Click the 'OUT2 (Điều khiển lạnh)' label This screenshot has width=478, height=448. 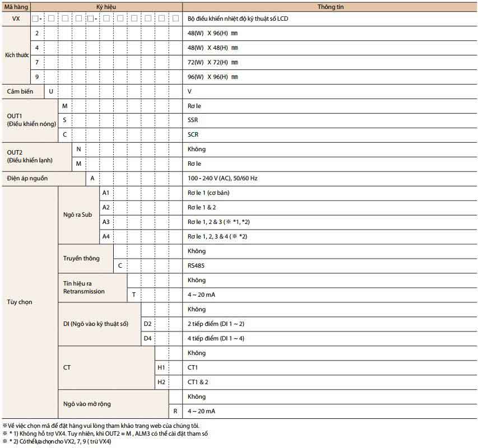tap(30, 156)
